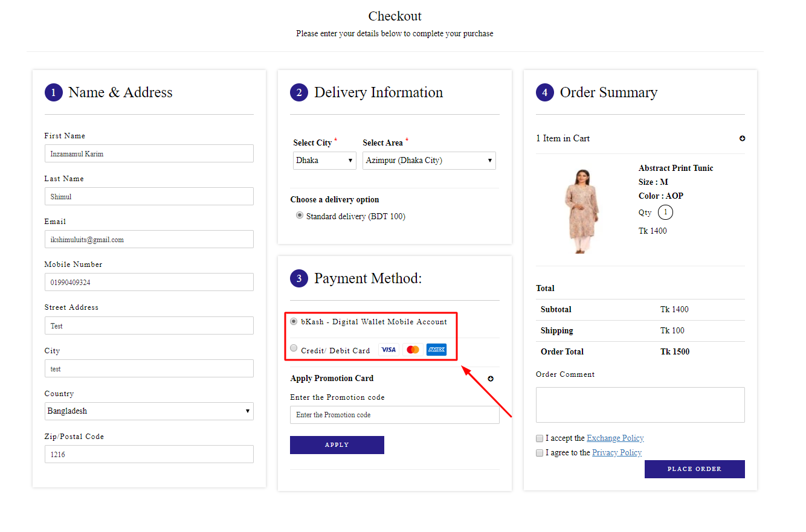
Task: Open the Country dropdown showing Bangladesh
Action: [149, 411]
